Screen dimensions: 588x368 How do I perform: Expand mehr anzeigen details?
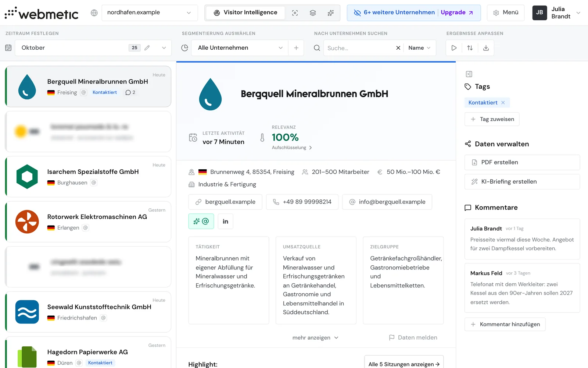tap(315, 338)
